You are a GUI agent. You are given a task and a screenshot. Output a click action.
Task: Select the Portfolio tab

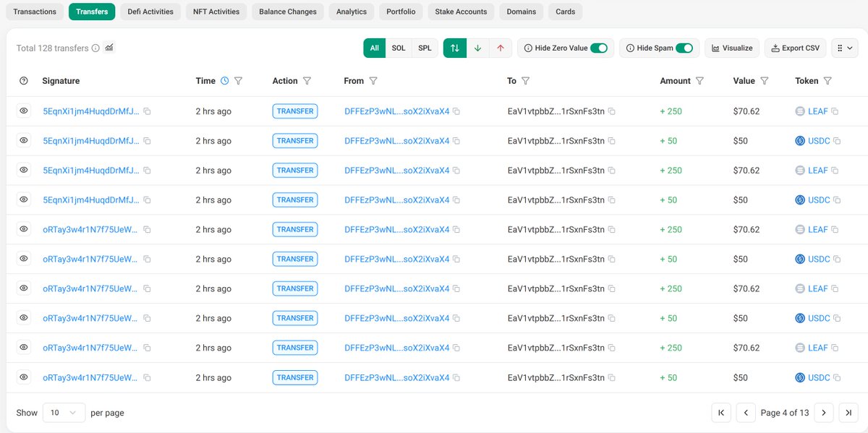[x=401, y=12]
